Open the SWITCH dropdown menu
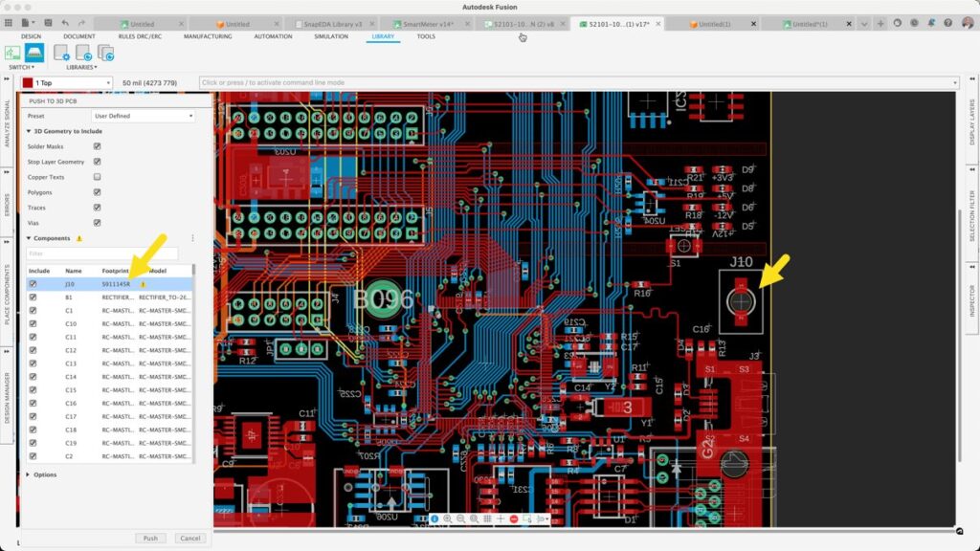Screen dimensions: 980x551 [x=21, y=67]
